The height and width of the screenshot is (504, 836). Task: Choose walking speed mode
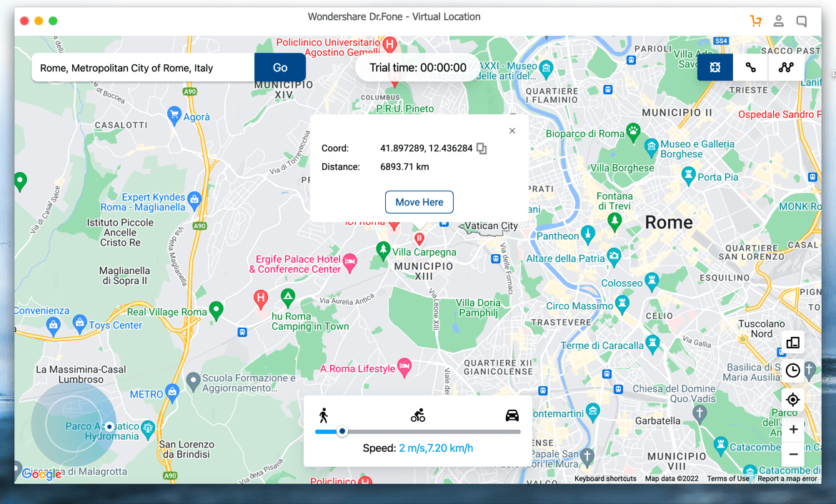coord(324,415)
